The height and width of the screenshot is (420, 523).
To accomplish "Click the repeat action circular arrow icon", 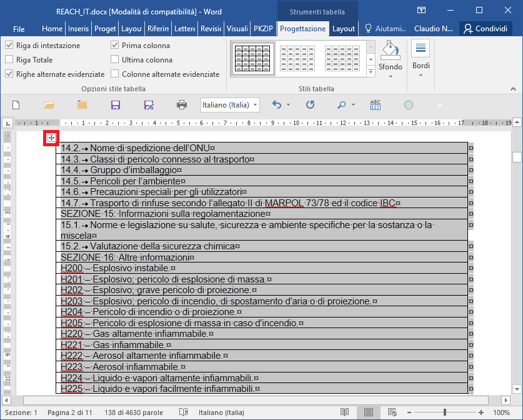I will (310, 105).
